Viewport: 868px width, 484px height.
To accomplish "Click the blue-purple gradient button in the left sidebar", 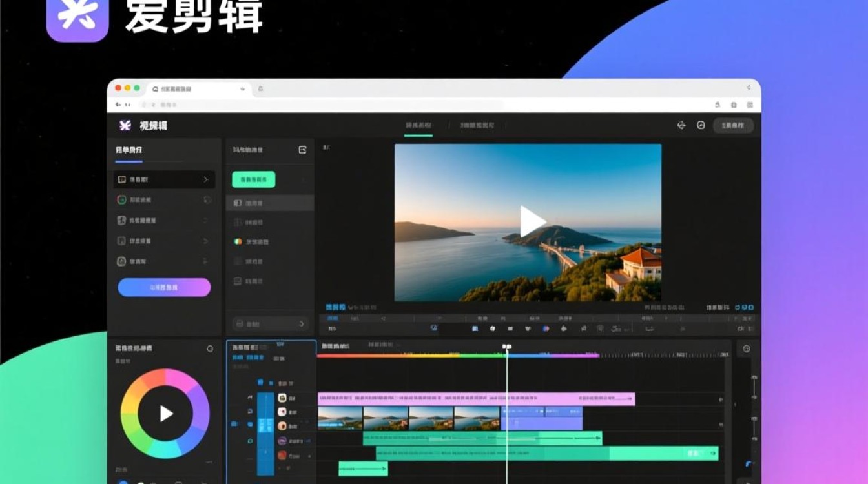I will pos(164,287).
